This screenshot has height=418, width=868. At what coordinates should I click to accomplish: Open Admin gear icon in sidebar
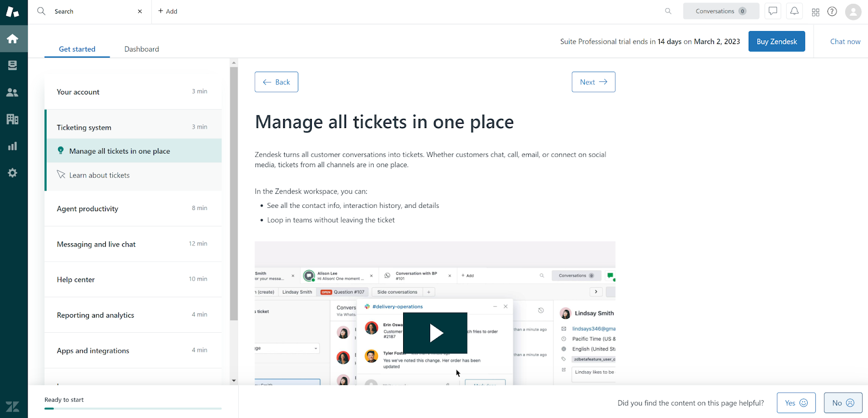click(12, 173)
